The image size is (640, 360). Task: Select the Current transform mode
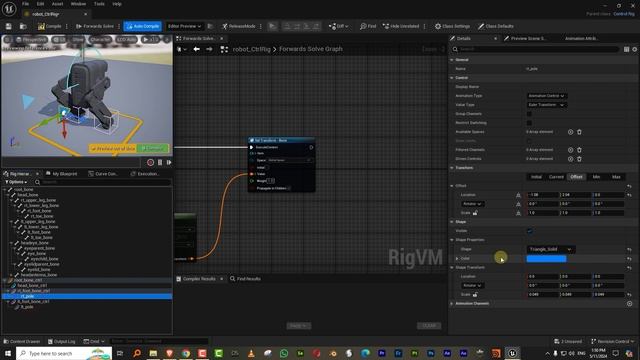(x=556, y=177)
